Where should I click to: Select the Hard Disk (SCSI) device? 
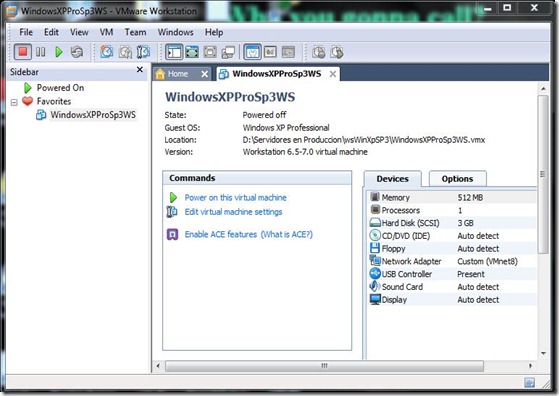tap(452, 223)
